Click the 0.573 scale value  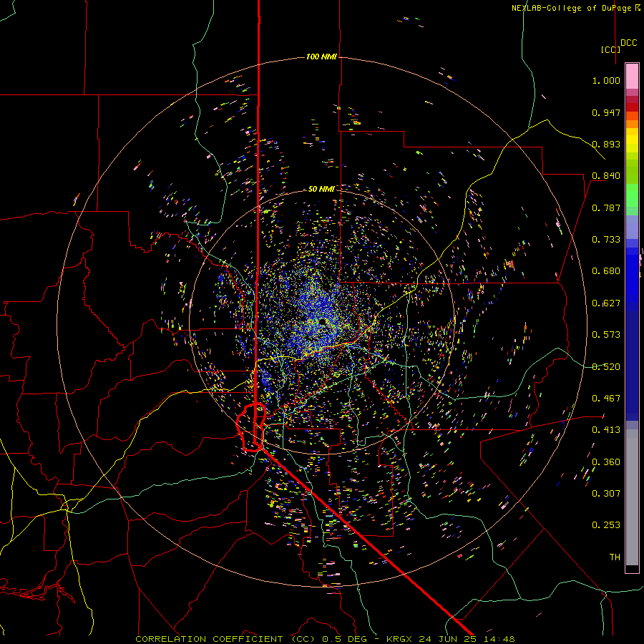pyautogui.click(x=606, y=335)
